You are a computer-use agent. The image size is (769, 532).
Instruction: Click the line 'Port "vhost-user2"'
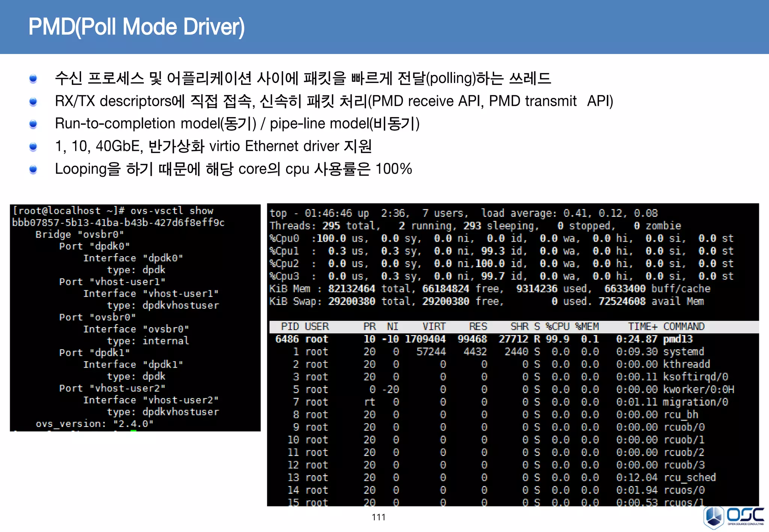click(x=112, y=388)
